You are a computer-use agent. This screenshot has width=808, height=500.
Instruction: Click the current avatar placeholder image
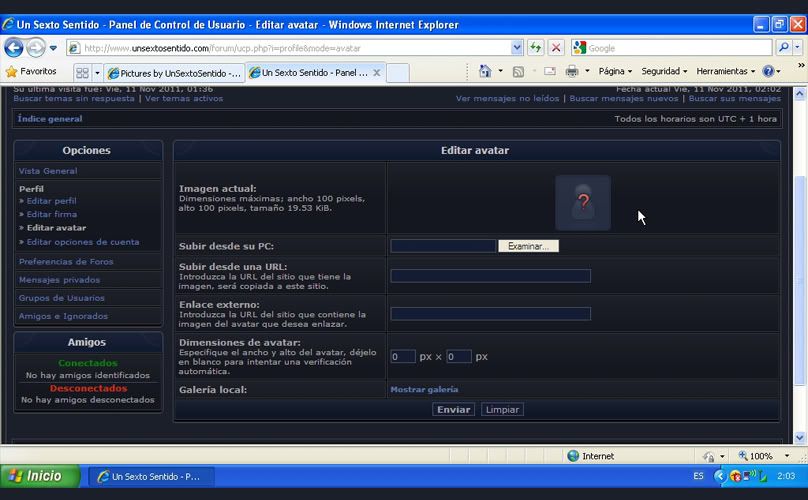(x=583, y=203)
